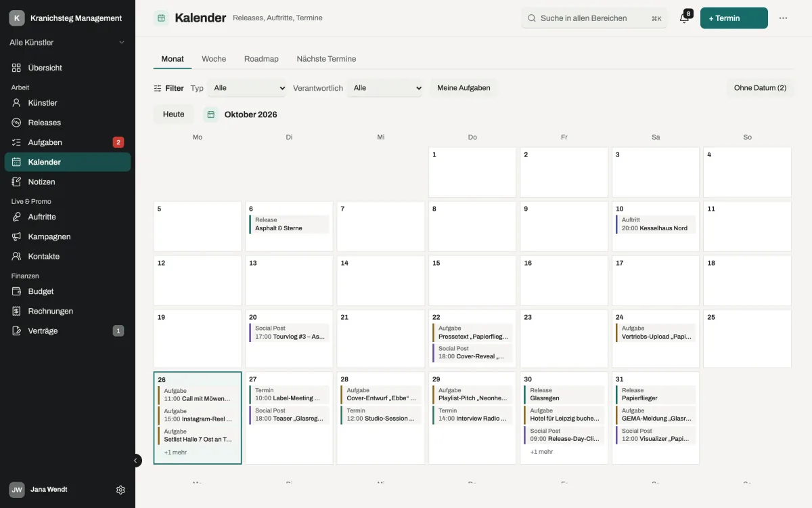Open Playlist-Pitch Neonherz task

[472, 395]
